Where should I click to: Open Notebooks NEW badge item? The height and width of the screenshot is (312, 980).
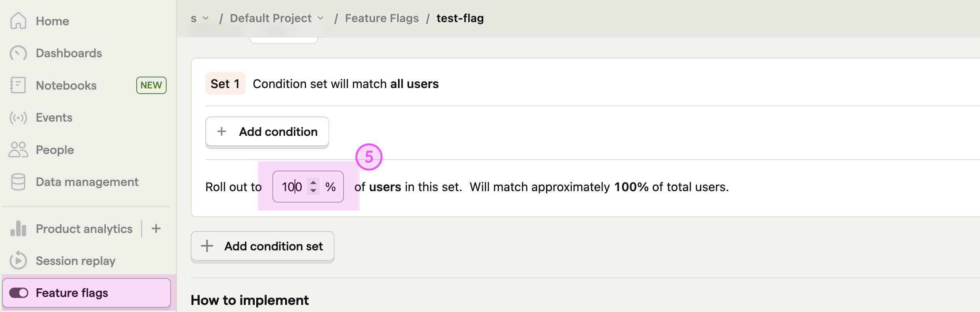tap(151, 85)
